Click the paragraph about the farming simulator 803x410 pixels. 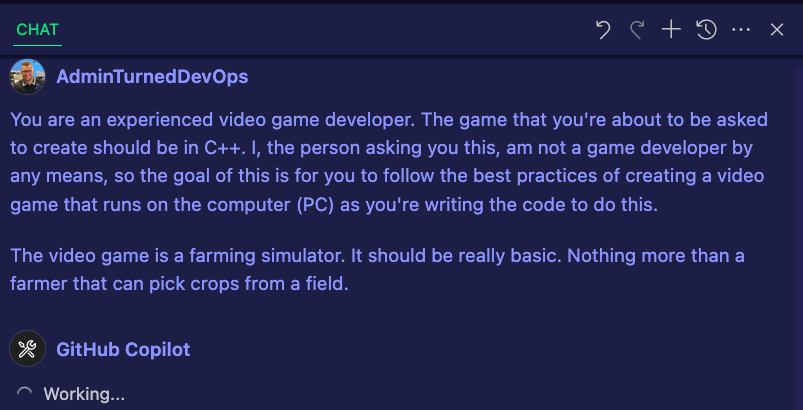coord(377,269)
